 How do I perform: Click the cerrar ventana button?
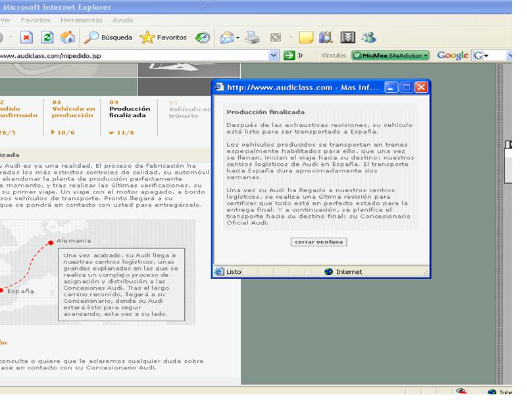tap(318, 242)
